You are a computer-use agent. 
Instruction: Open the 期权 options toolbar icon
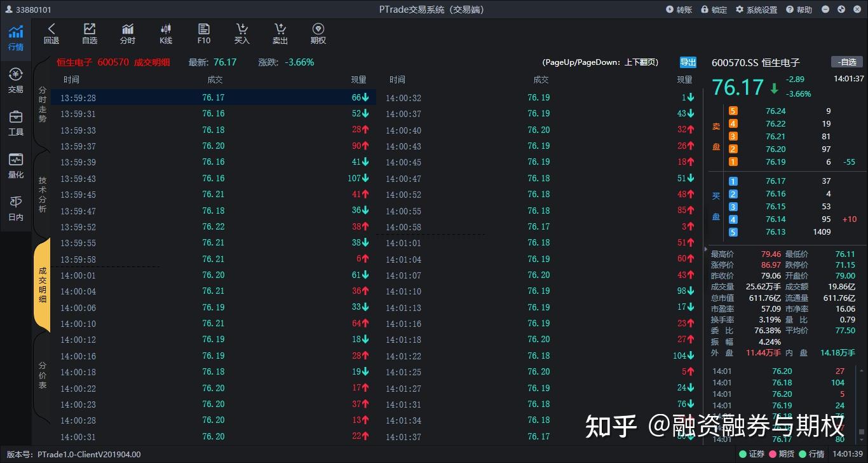click(x=318, y=34)
